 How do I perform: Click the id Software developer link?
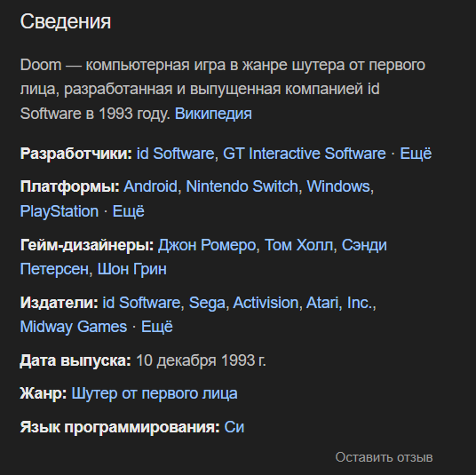[175, 154]
